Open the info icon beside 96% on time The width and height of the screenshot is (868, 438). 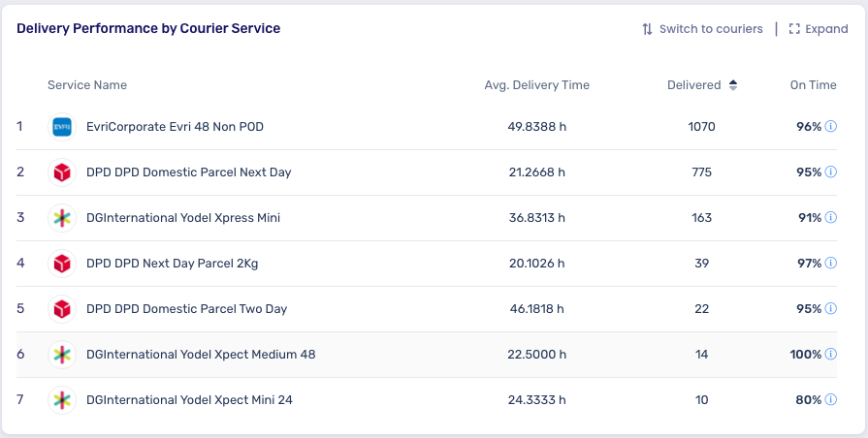tap(830, 126)
